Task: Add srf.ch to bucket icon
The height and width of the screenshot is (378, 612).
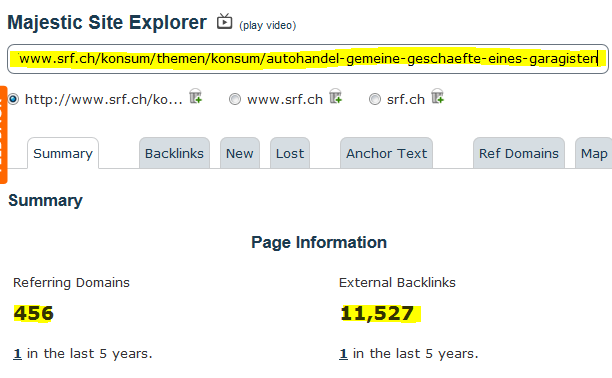Action: click(438, 96)
